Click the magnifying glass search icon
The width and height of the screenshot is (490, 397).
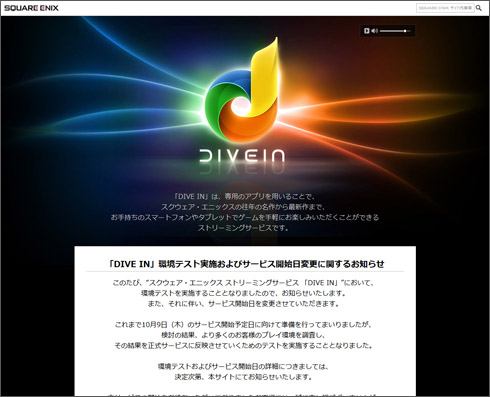click(x=479, y=8)
